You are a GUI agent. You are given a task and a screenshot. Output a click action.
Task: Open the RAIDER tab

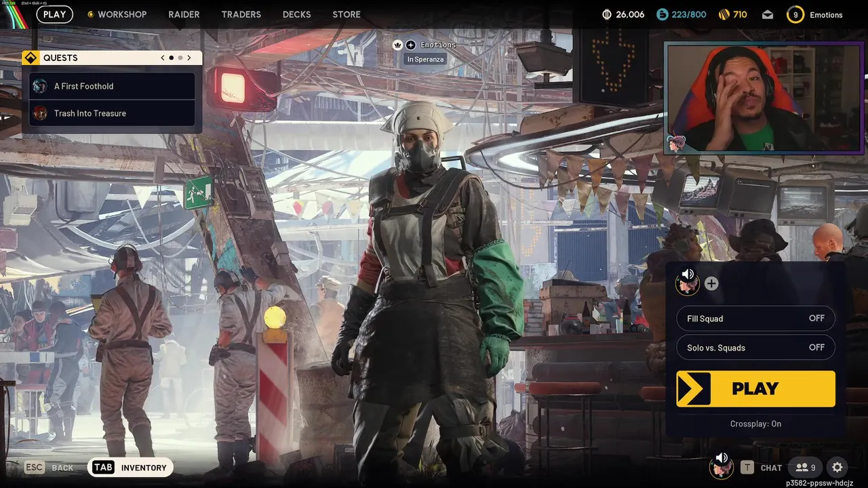tap(184, 14)
